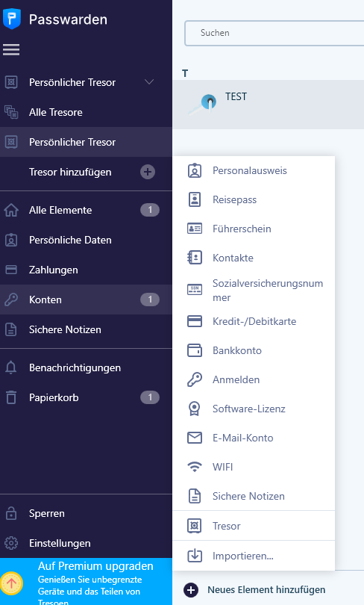
Task: Click Auf Premium upgraden banner
Action: coord(87,581)
